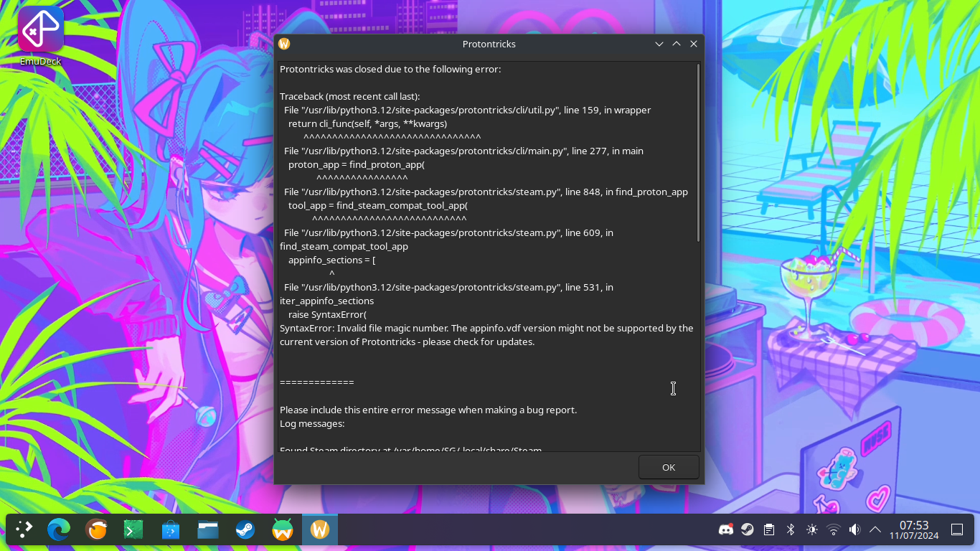The width and height of the screenshot is (980, 551).
Task: Click the 'Protontricks was closed due to' line
Action: click(390, 69)
